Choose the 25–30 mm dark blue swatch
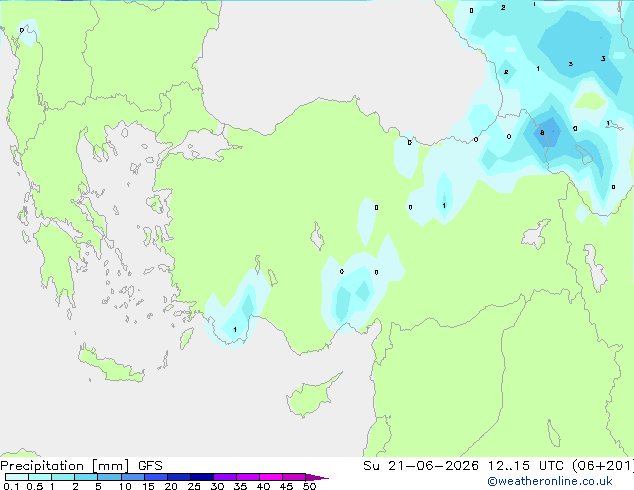The width and height of the screenshot is (634, 490). coord(202,477)
